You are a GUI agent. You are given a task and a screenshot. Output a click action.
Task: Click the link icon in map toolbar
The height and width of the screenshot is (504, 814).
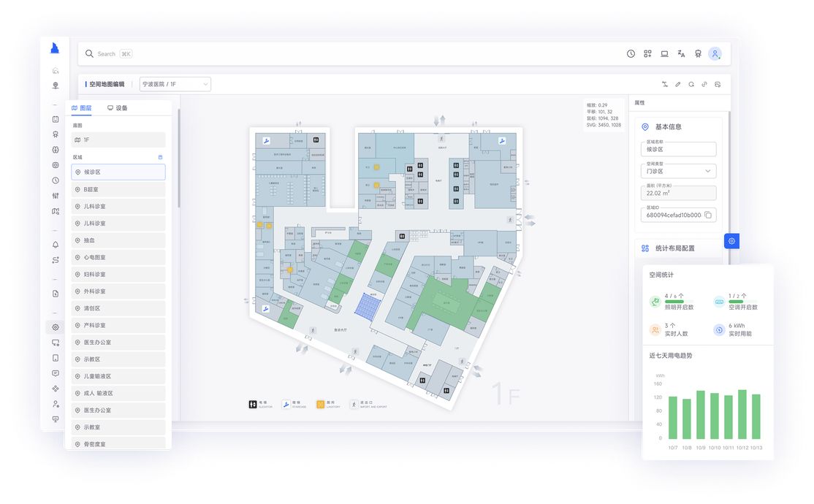click(x=704, y=84)
